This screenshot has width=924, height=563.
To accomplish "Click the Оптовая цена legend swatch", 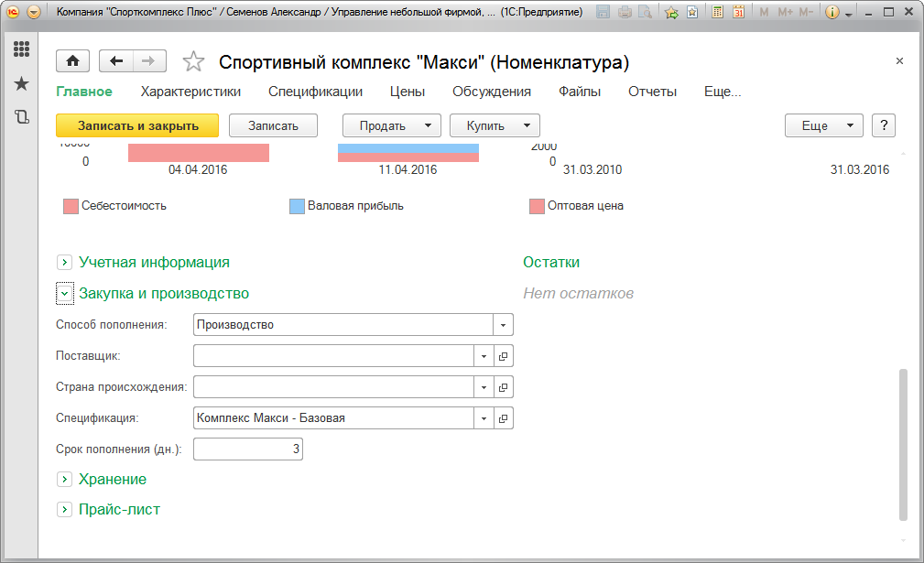I will [537, 206].
